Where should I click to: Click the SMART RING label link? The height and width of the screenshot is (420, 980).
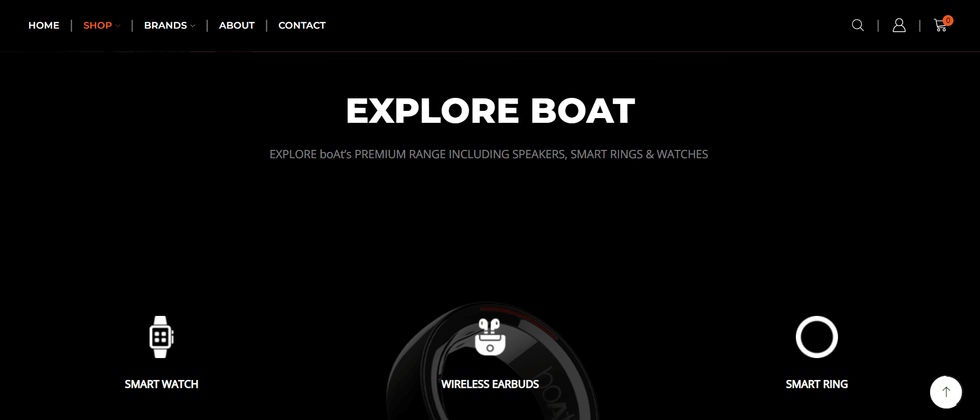coord(817,384)
